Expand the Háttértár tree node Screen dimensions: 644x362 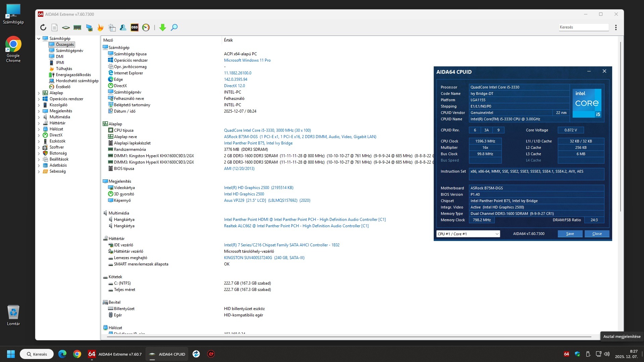tap(39, 123)
